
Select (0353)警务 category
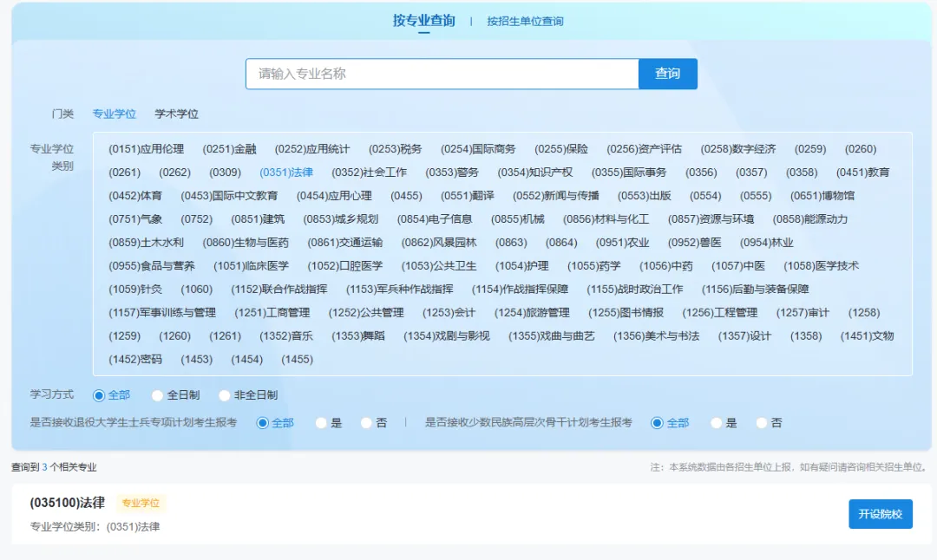[452, 173]
